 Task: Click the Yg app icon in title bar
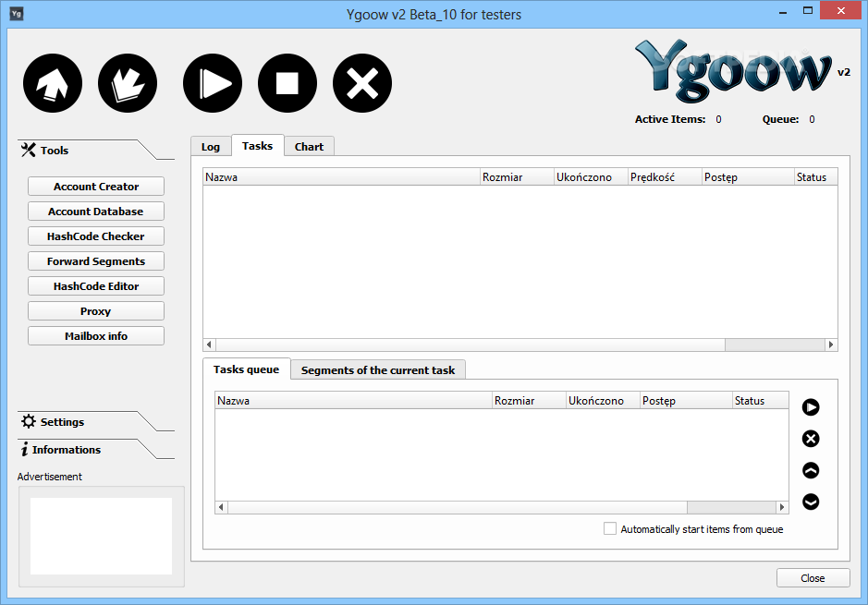(17, 14)
